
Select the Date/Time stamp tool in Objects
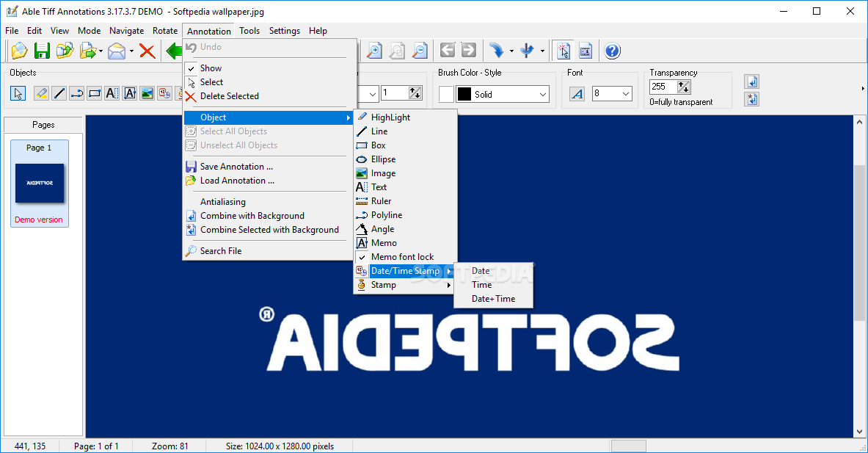pyautogui.click(x=165, y=93)
